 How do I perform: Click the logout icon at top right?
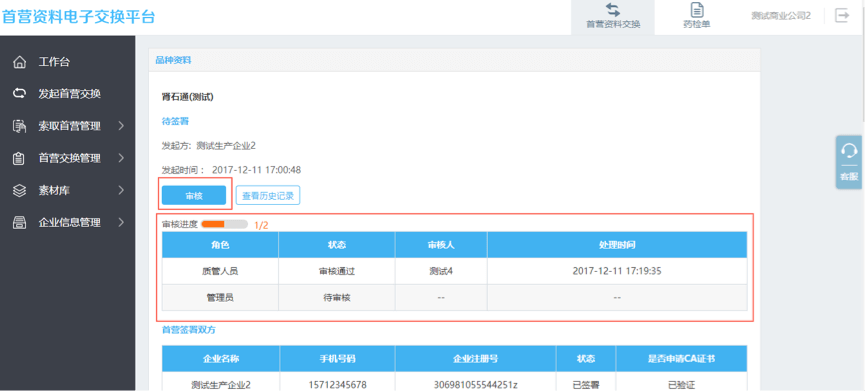click(841, 15)
